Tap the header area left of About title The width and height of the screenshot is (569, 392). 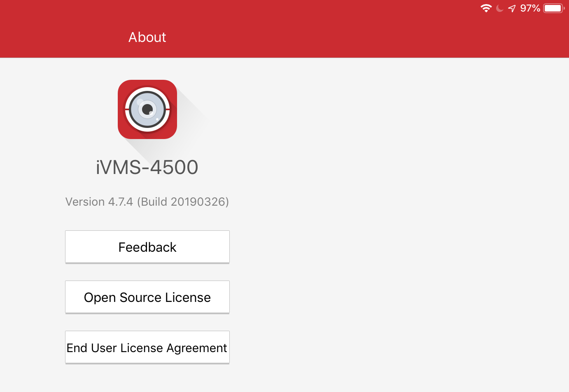(62, 37)
